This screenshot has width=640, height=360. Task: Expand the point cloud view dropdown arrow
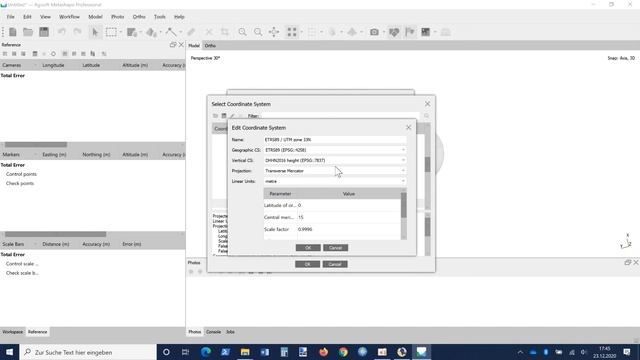301,32
